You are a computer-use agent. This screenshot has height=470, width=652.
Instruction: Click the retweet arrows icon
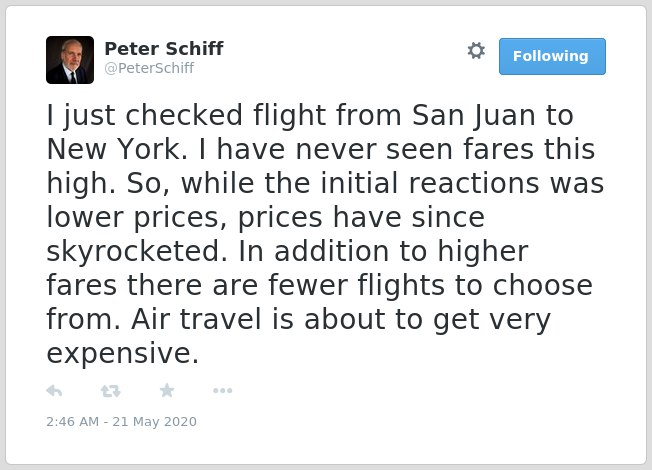pyautogui.click(x=111, y=391)
